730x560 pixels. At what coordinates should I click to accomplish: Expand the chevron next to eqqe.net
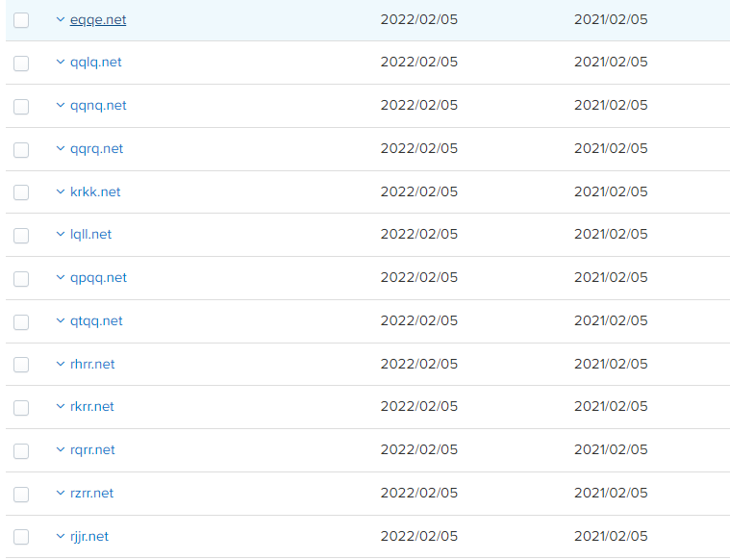tap(60, 19)
